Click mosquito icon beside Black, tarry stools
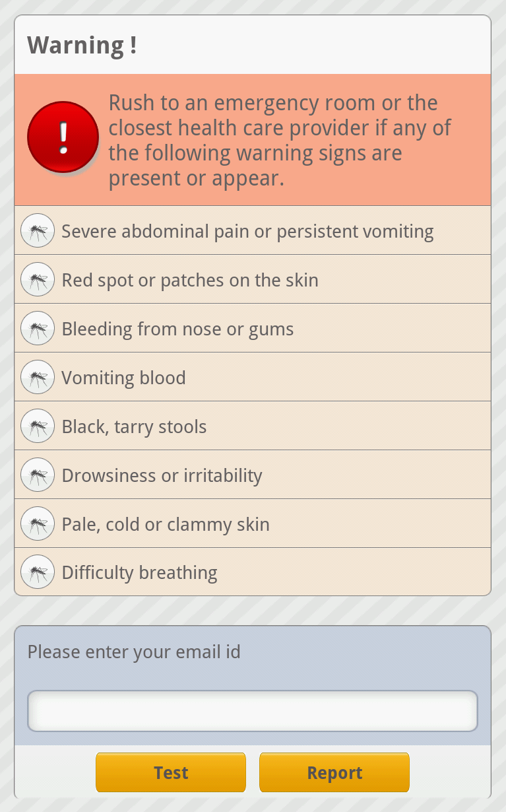 click(38, 426)
